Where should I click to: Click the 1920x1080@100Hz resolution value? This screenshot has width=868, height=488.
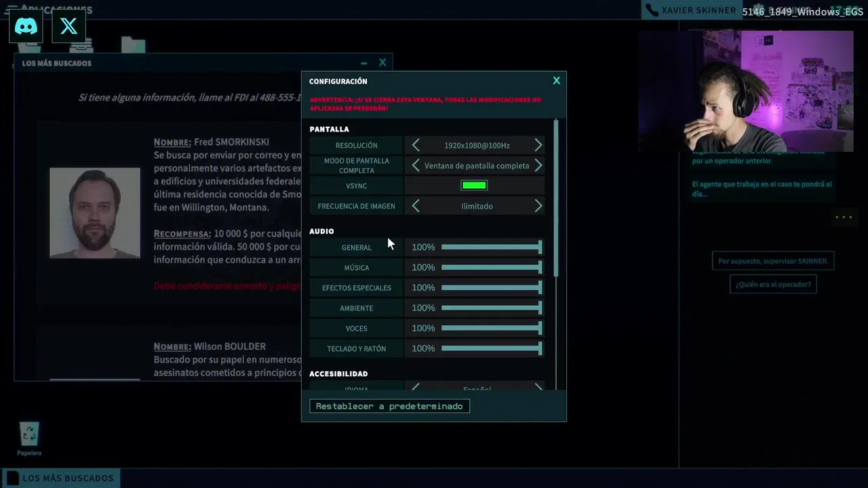pos(477,145)
